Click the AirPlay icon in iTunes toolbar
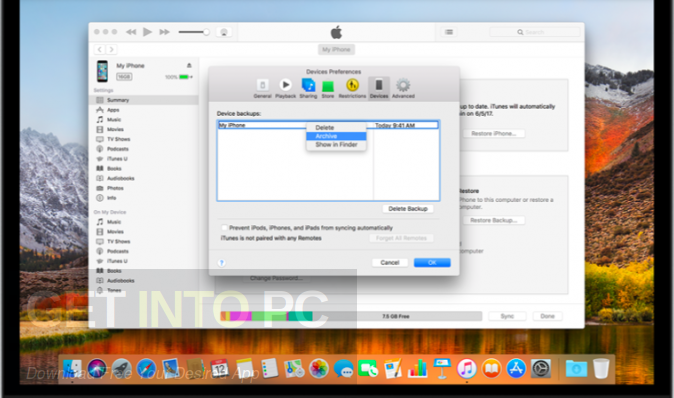 tap(224, 32)
